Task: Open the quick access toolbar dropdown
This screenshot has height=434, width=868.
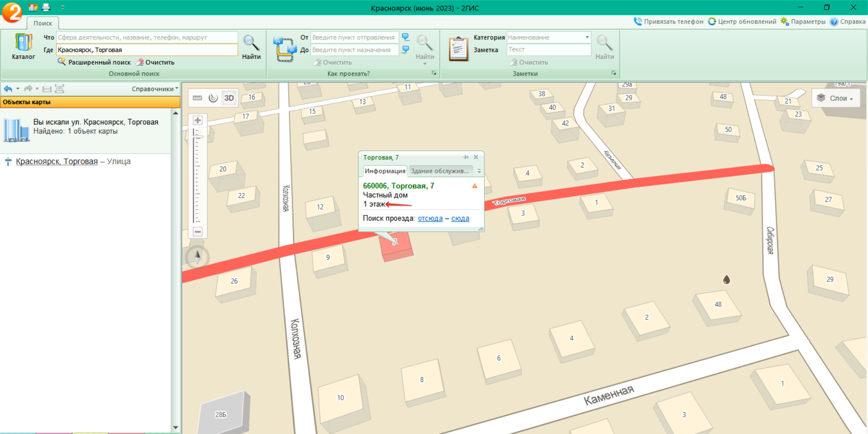Action: coord(62,7)
